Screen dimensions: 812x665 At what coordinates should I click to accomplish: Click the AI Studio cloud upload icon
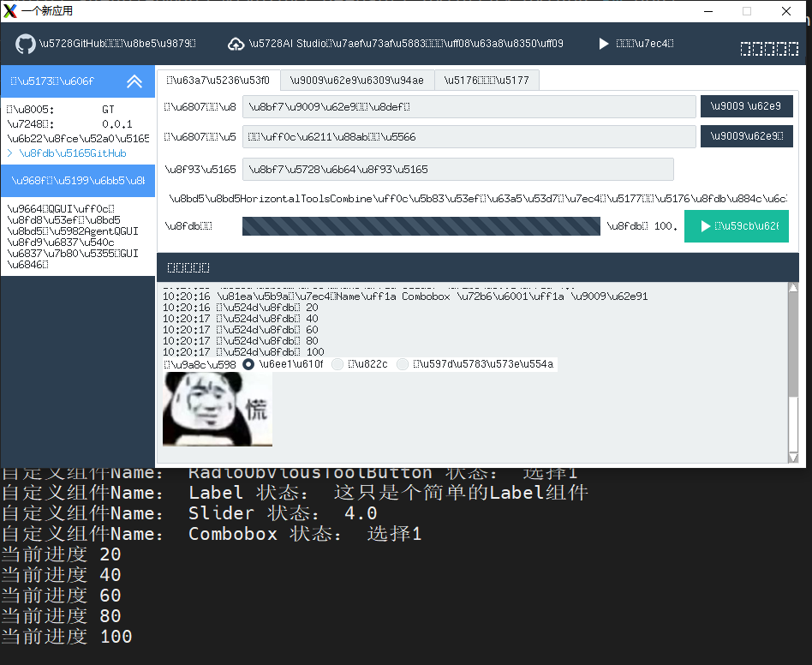pos(236,44)
